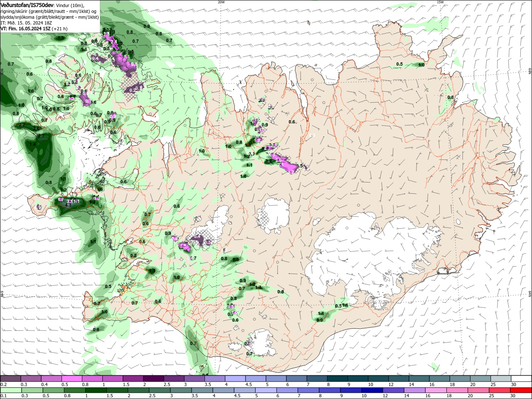Click the 2.6 precipitation value on the map

(37, 128)
